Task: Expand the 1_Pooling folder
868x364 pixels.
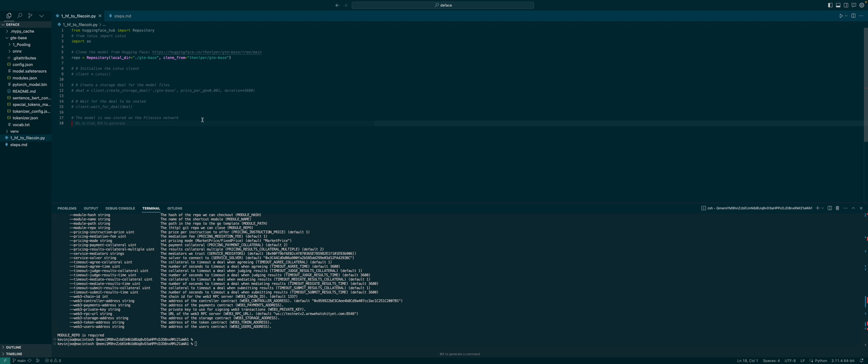Action: click(25, 45)
